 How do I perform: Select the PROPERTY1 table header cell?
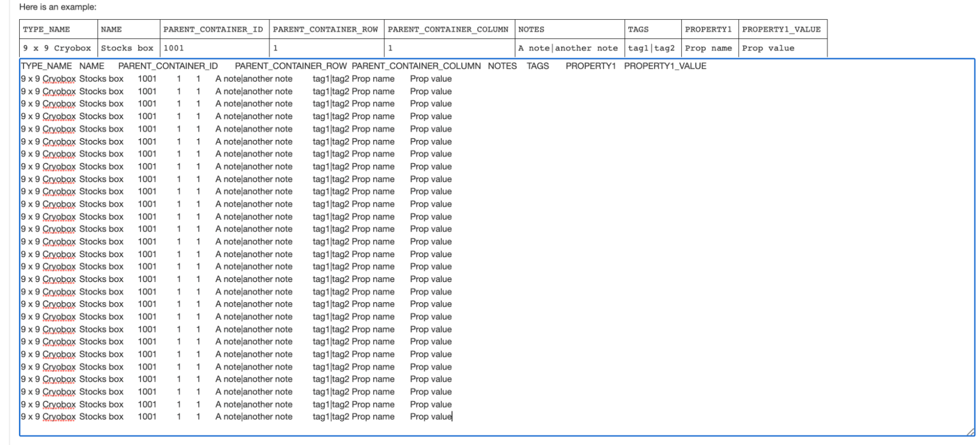pos(709,29)
